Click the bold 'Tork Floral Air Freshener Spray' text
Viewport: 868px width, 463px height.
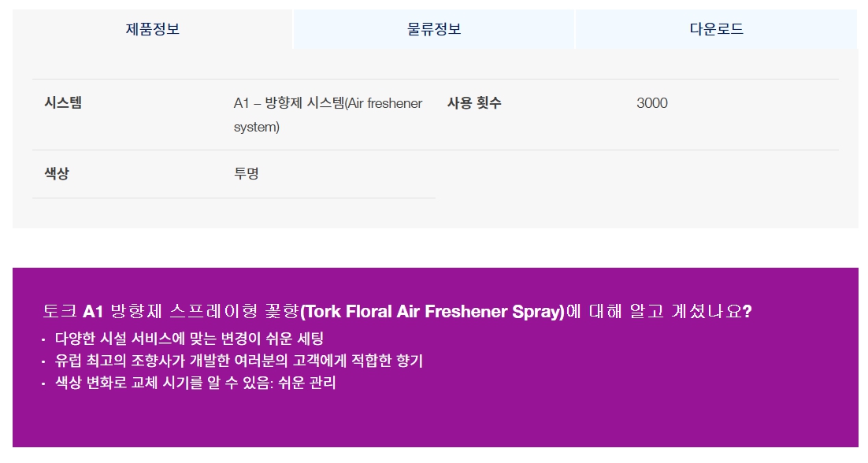pyautogui.click(x=432, y=311)
